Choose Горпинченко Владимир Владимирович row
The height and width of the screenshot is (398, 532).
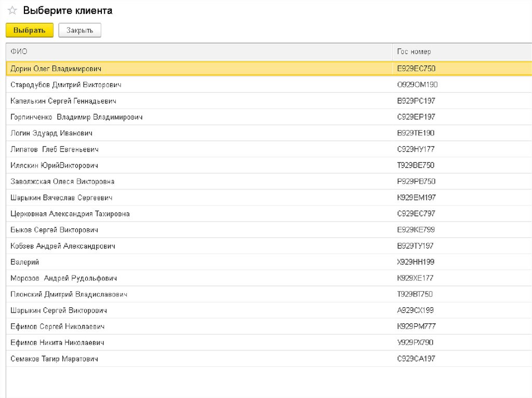coord(76,117)
